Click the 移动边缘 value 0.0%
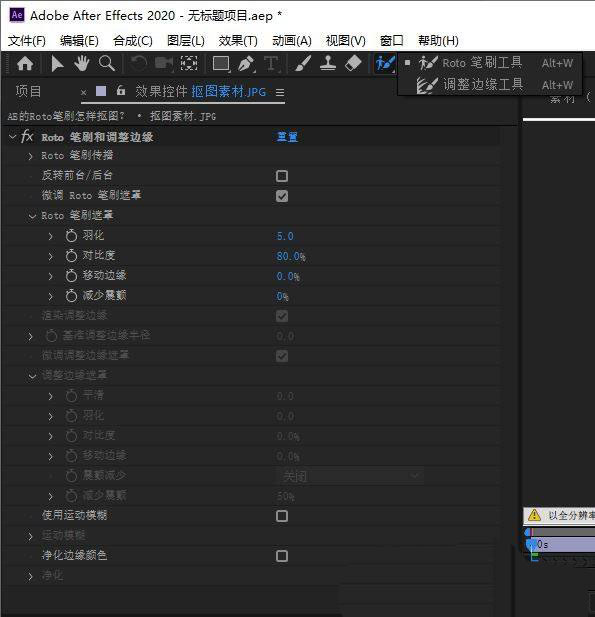Screen dimensions: 595x617 tap(288, 276)
